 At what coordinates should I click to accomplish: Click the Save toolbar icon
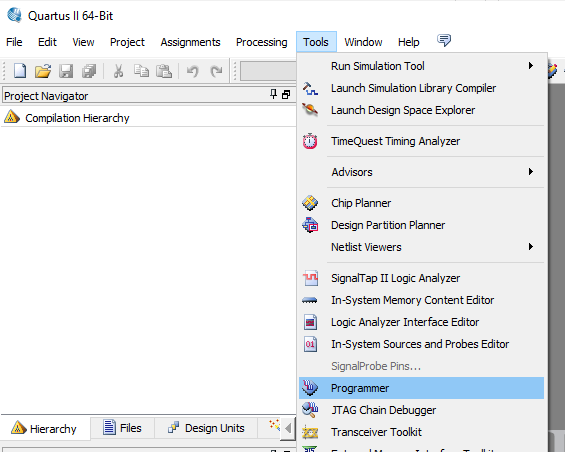(66, 71)
